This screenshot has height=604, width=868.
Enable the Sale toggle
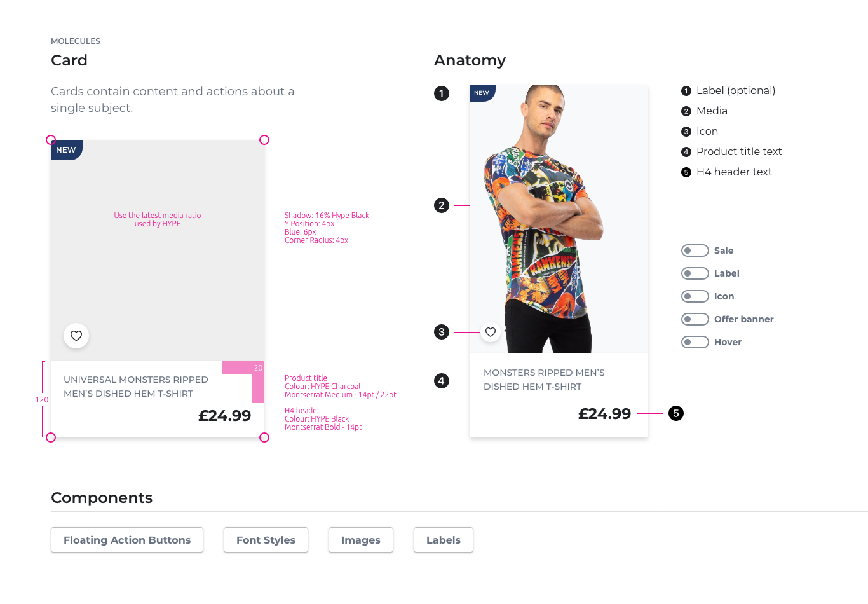[x=695, y=251]
